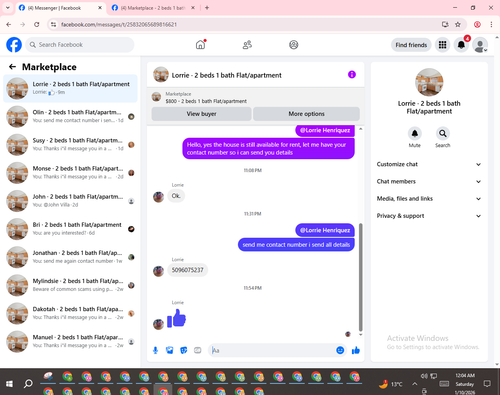Open Susy's conversation
Image resolution: width=500 pixels, height=395 pixels.
[70, 145]
